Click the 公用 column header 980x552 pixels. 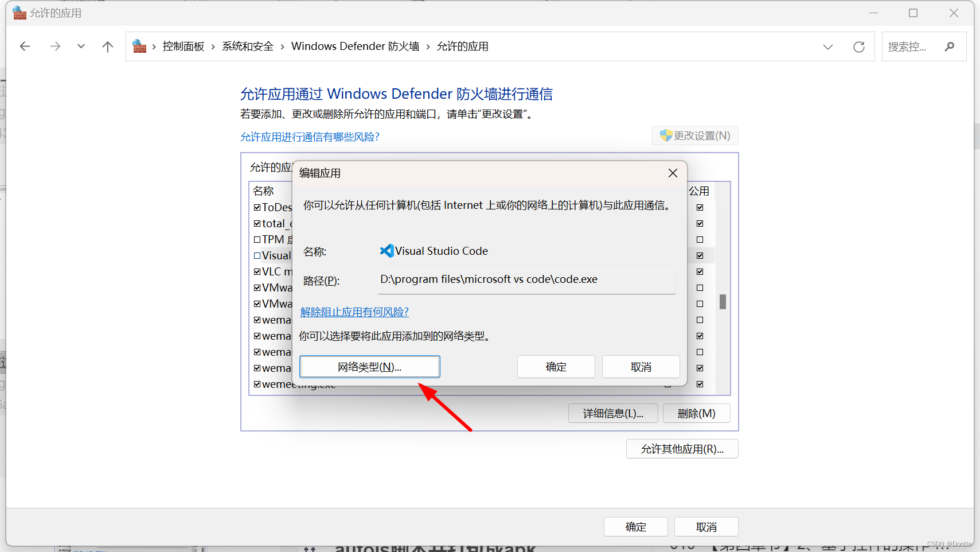tap(699, 191)
